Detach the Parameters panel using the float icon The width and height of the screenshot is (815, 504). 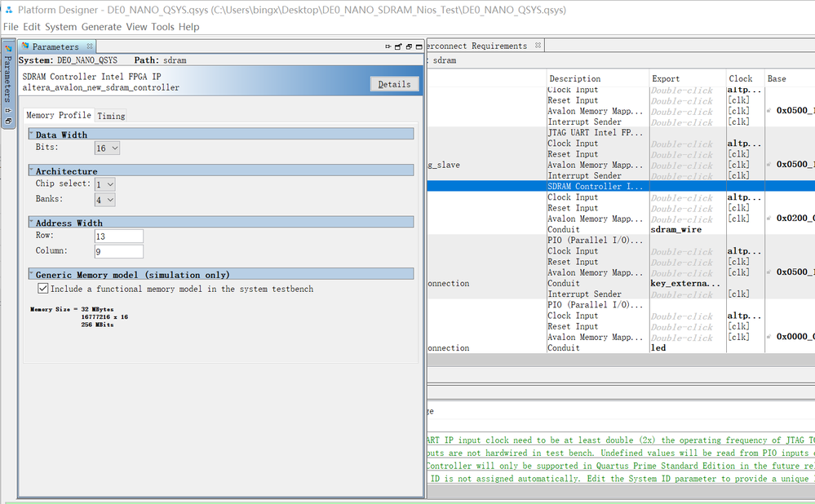[397, 46]
